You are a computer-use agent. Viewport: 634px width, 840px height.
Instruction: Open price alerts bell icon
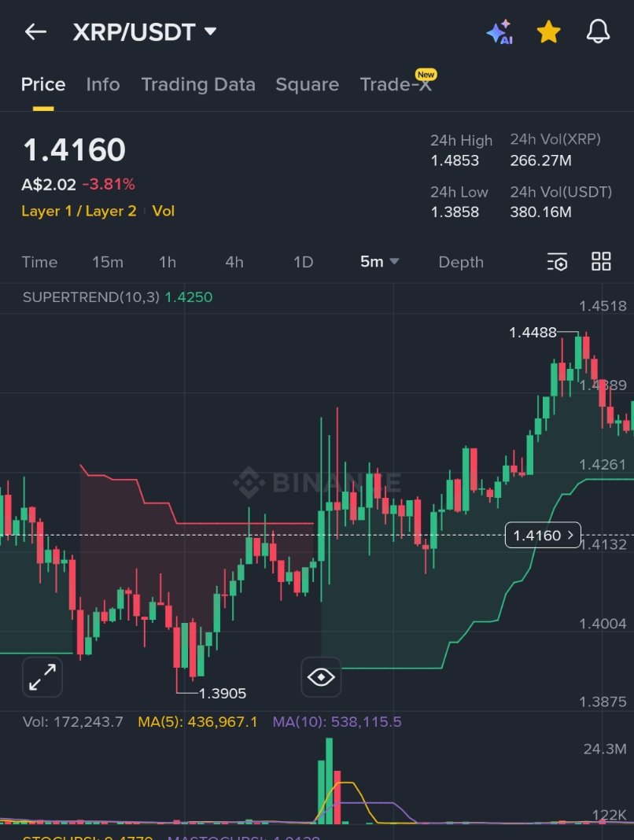click(x=598, y=31)
